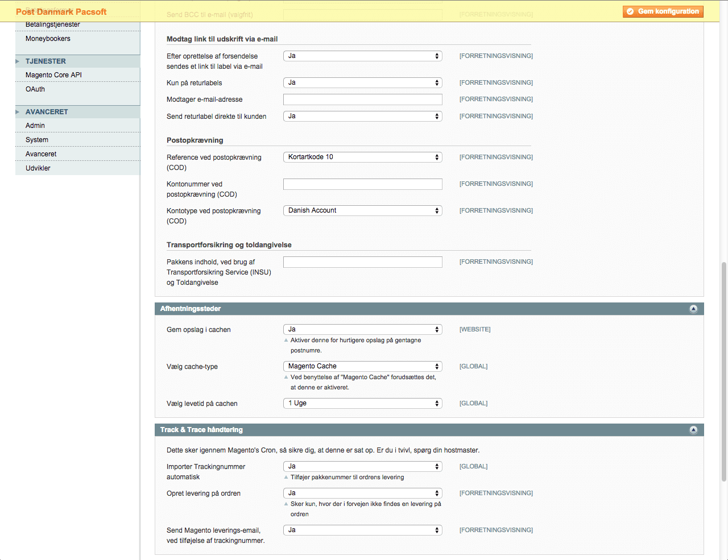This screenshot has height=560, width=728.
Task: Click the vertical page scrollbar
Action: 723,370
